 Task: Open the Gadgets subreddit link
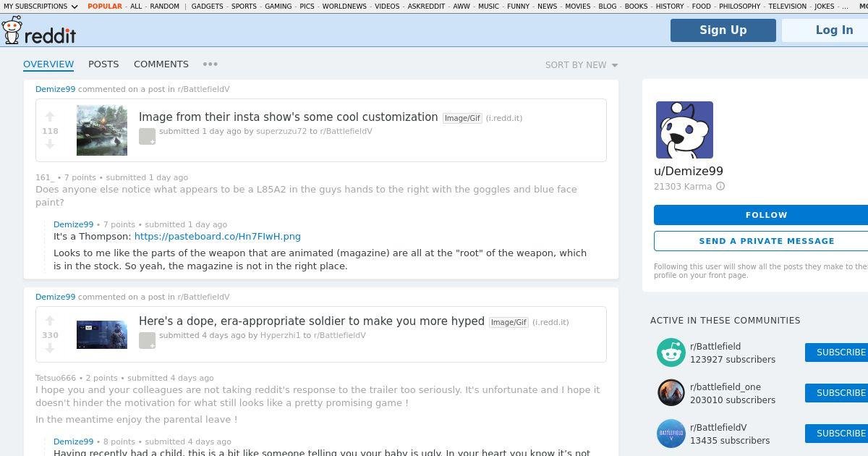(x=208, y=7)
